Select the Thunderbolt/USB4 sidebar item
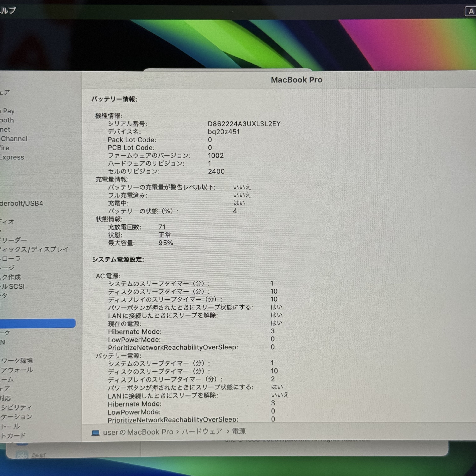 [22, 204]
